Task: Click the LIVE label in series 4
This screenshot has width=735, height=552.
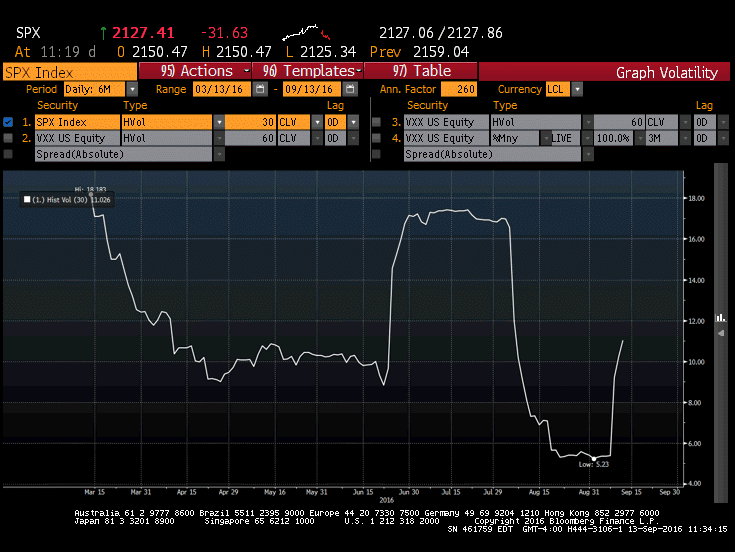Action: 561,138
